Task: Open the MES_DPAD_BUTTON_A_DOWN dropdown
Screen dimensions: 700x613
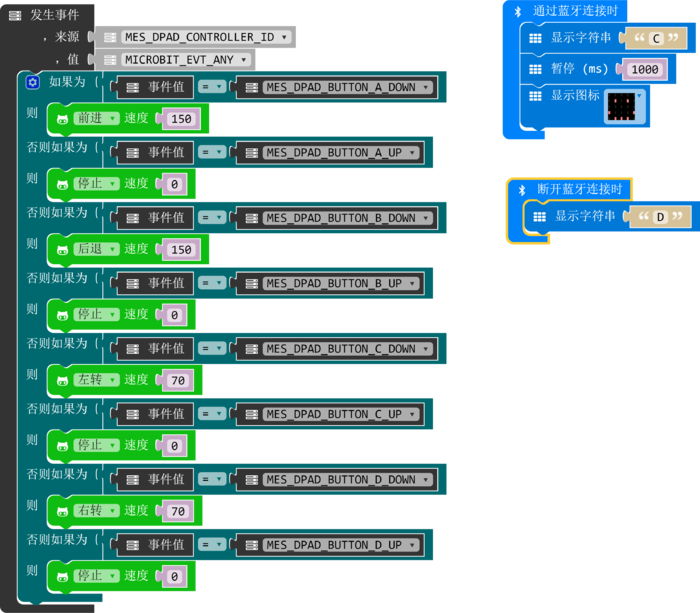Action: coord(348,88)
